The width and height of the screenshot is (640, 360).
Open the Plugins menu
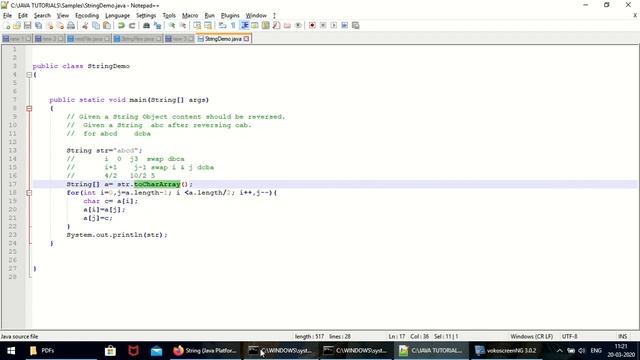point(230,16)
